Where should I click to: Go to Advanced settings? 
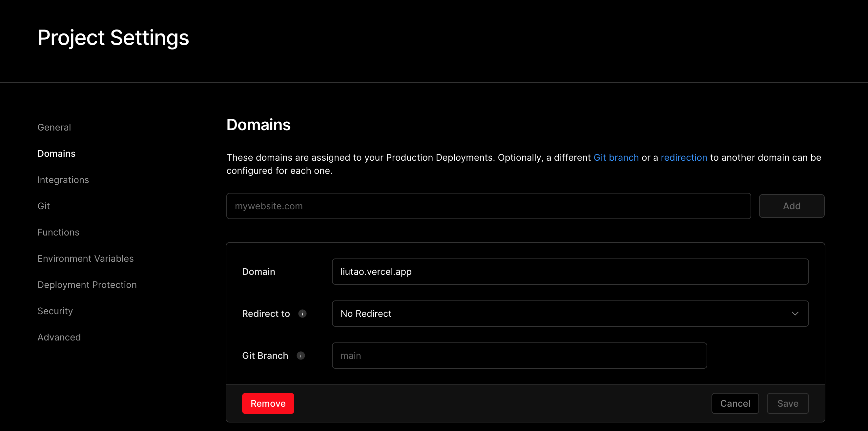59,337
